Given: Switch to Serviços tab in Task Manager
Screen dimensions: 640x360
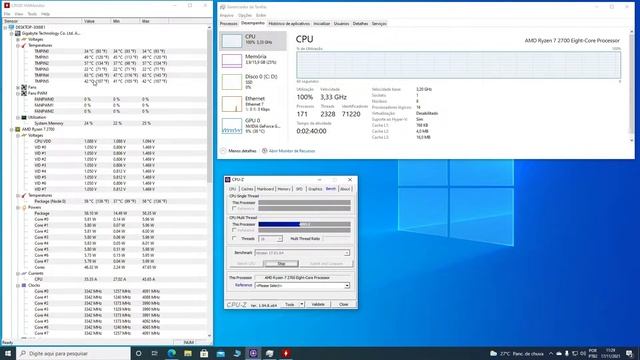Looking at the screenshot, I should 379,24.
